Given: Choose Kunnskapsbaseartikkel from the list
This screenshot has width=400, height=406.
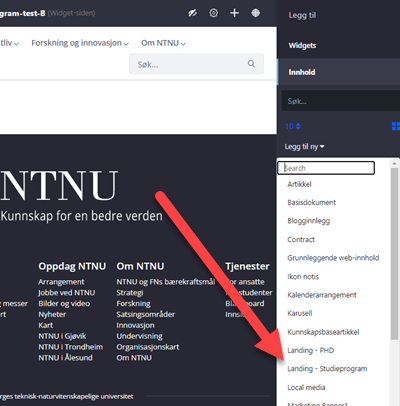Looking at the screenshot, I should [x=323, y=332].
